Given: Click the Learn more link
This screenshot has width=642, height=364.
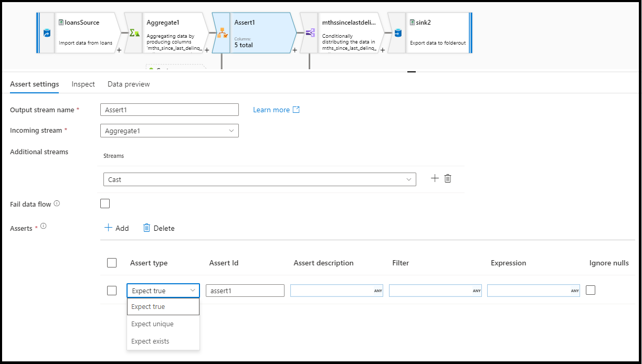Looking at the screenshot, I should 271,110.
